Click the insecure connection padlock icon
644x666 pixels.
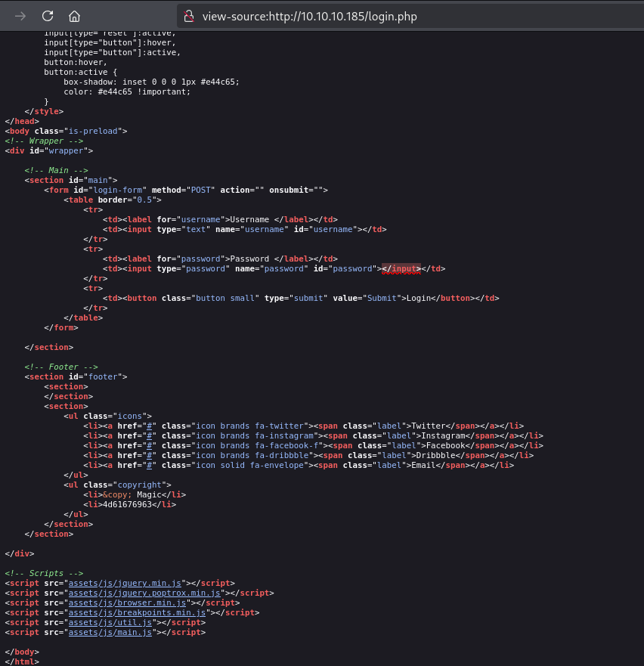point(189,16)
